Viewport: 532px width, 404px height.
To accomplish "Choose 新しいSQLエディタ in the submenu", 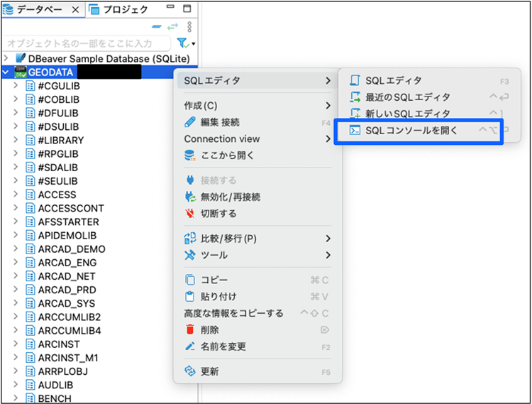I will click(407, 114).
